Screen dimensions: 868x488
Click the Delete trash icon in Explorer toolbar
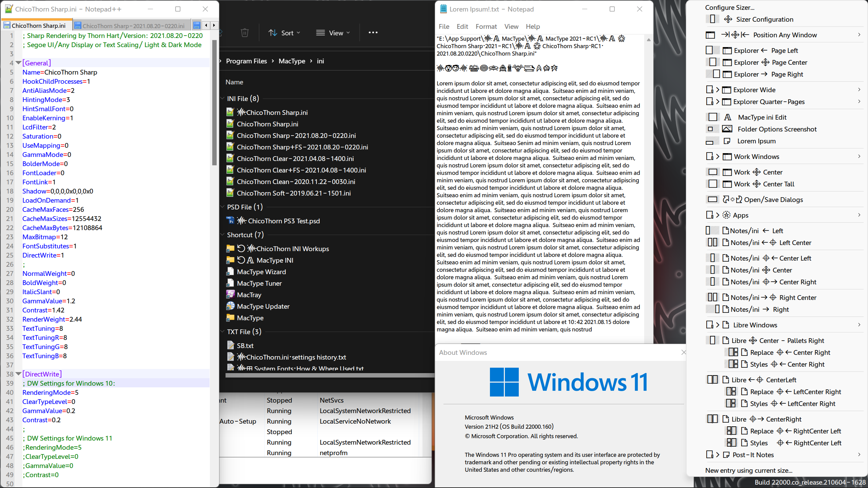point(245,33)
